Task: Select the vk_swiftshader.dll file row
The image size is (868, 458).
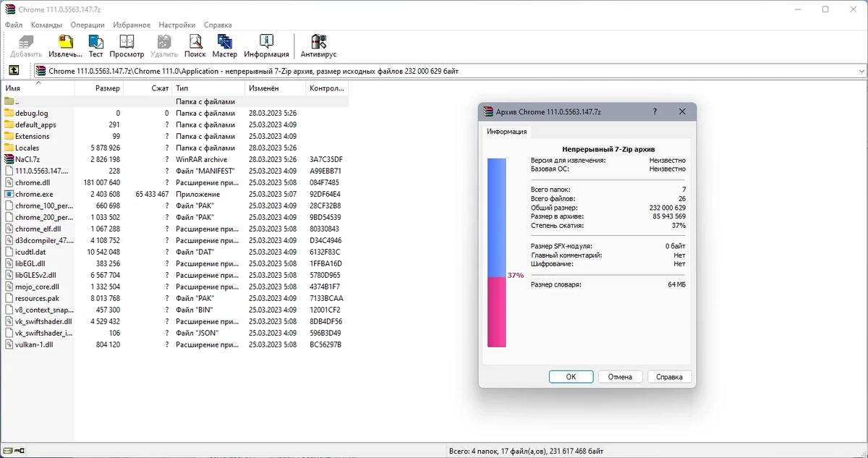Action: point(174,321)
